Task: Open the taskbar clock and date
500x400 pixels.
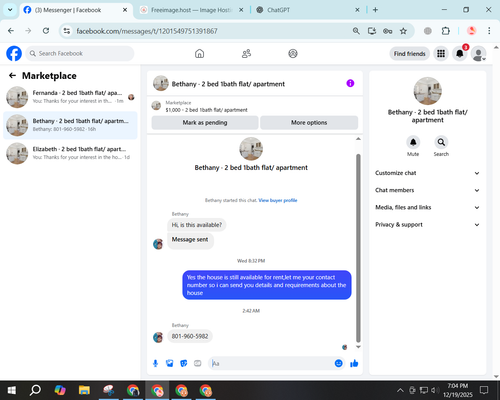Action: coord(458,390)
